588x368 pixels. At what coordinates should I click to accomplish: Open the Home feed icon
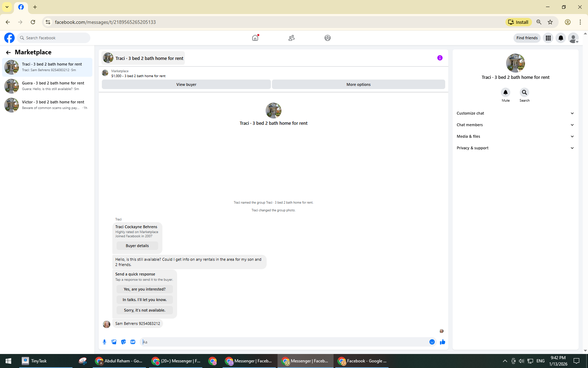click(x=255, y=38)
